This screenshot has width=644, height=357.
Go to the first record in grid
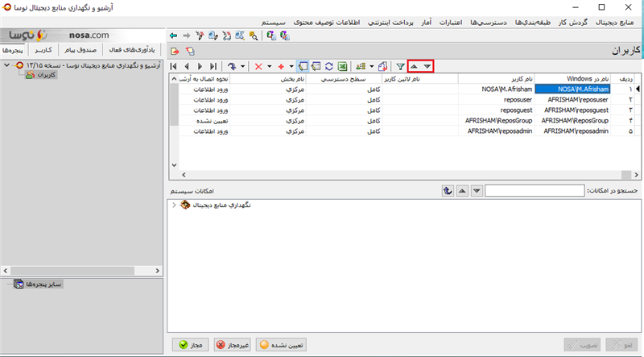[x=175, y=66]
